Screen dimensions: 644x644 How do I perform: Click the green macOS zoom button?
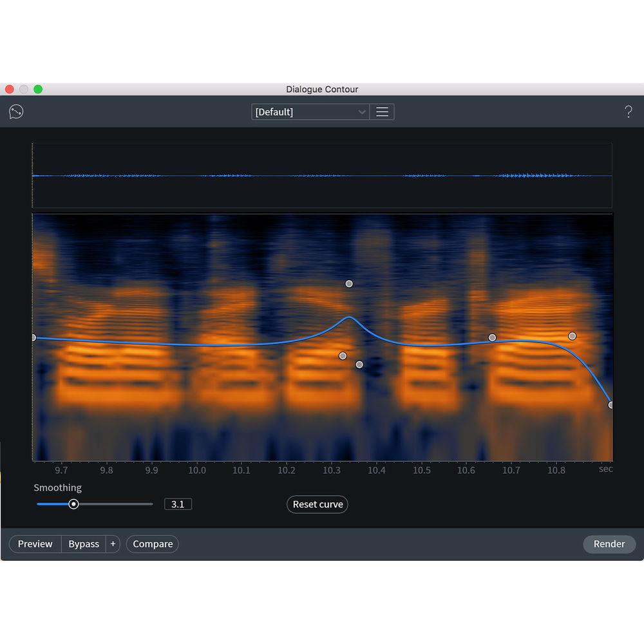[x=39, y=90]
